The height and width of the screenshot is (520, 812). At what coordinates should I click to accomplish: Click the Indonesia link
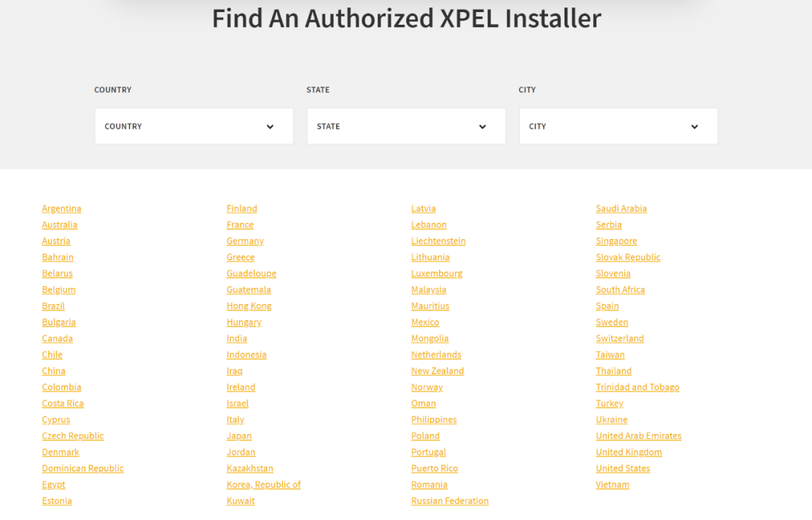click(x=247, y=355)
